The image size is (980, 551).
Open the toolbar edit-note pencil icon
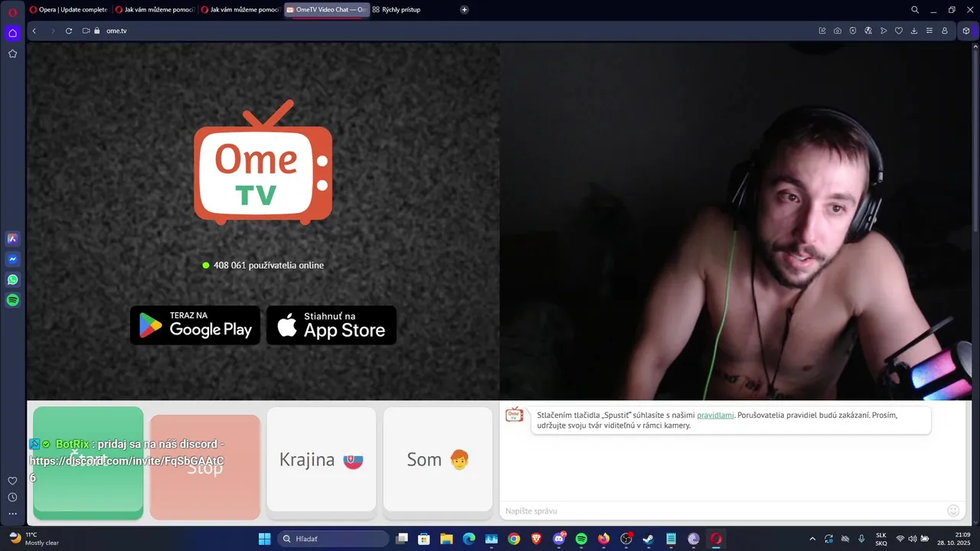tap(822, 31)
